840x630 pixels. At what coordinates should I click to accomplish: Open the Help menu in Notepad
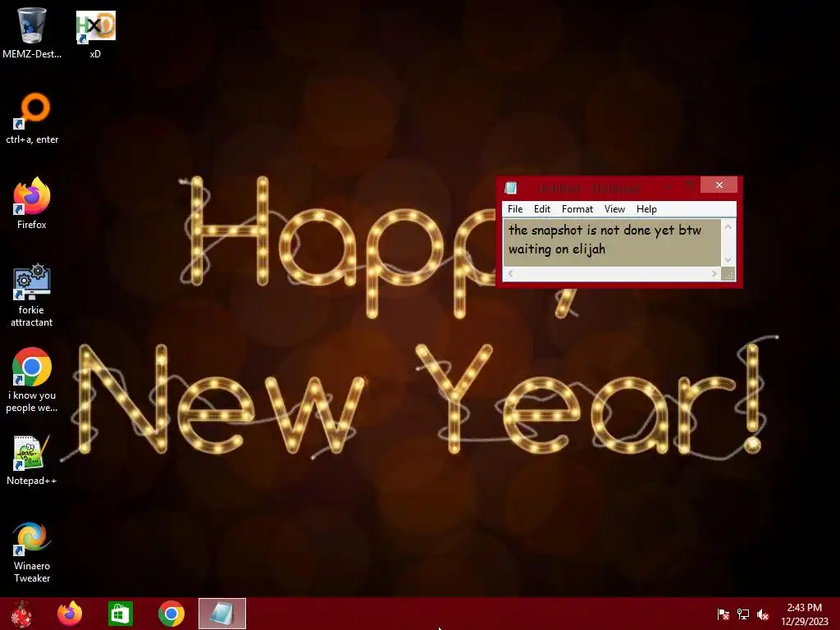pyautogui.click(x=646, y=209)
